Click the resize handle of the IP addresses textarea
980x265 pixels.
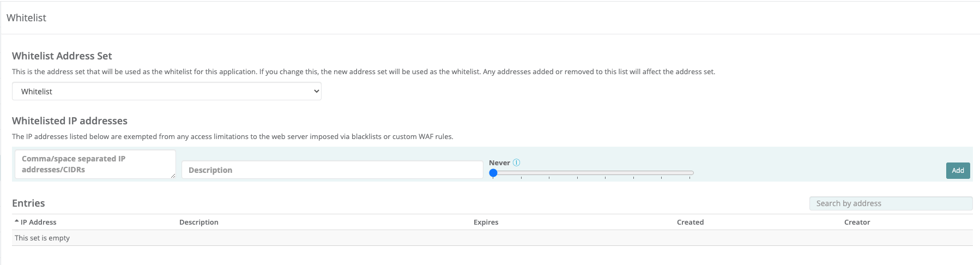(x=173, y=176)
